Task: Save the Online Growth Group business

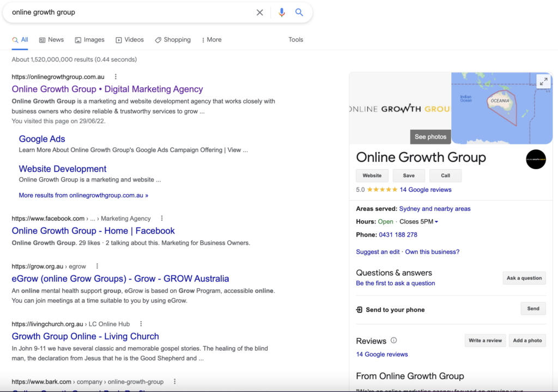Action: click(x=409, y=176)
